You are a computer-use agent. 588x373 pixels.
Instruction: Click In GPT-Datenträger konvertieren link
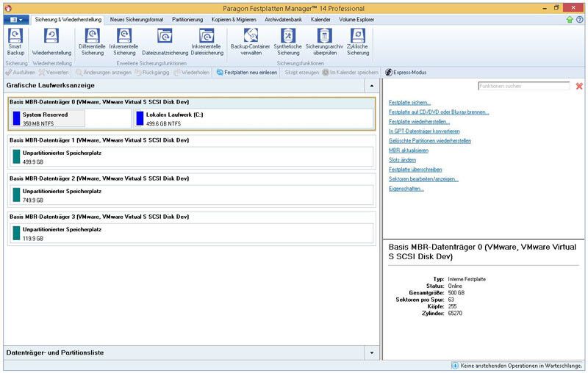(424, 131)
